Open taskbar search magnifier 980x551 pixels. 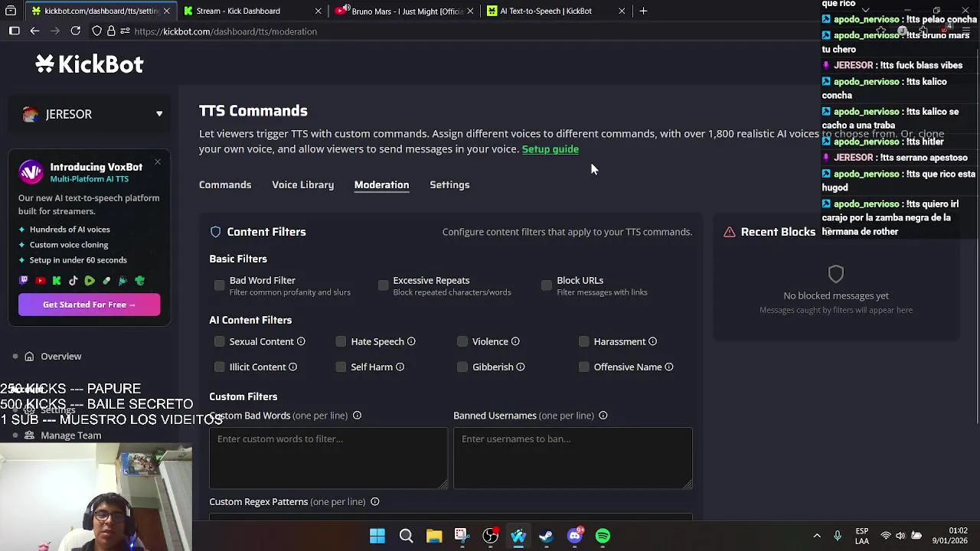pos(406,536)
